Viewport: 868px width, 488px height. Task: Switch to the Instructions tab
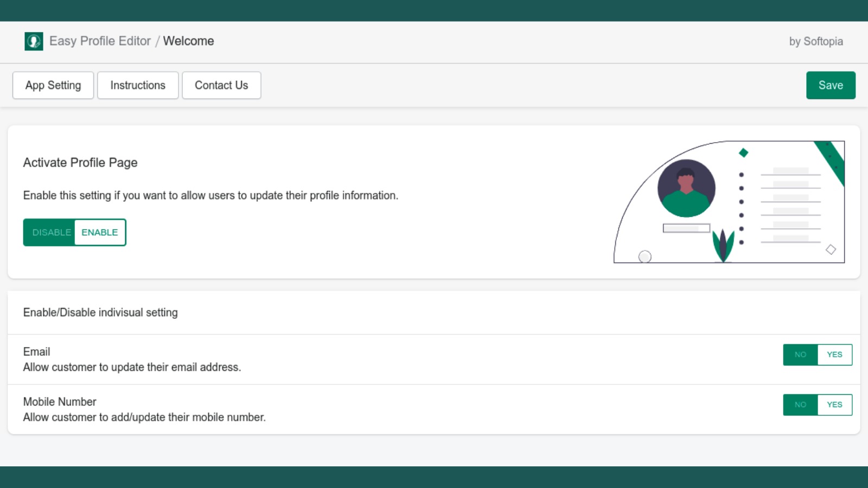[138, 85]
